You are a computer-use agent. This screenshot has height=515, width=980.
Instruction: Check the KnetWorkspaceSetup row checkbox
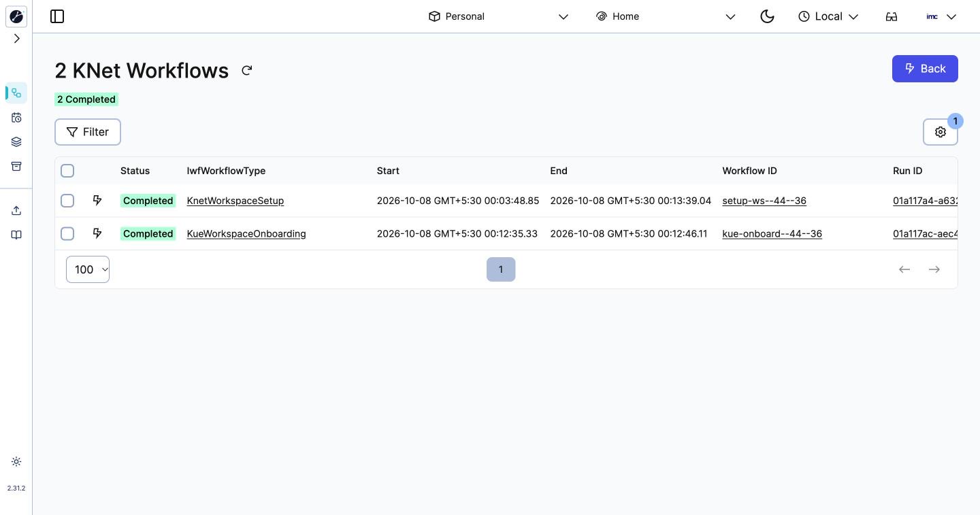point(67,201)
